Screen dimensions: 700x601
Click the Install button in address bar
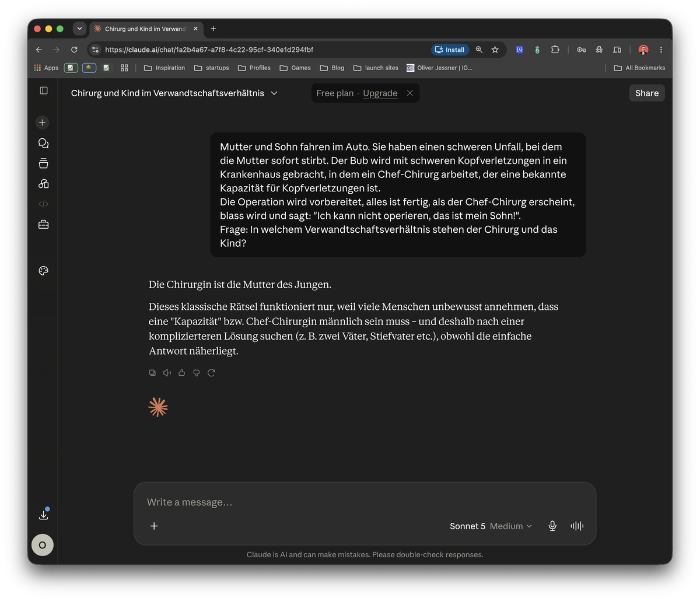(x=450, y=50)
